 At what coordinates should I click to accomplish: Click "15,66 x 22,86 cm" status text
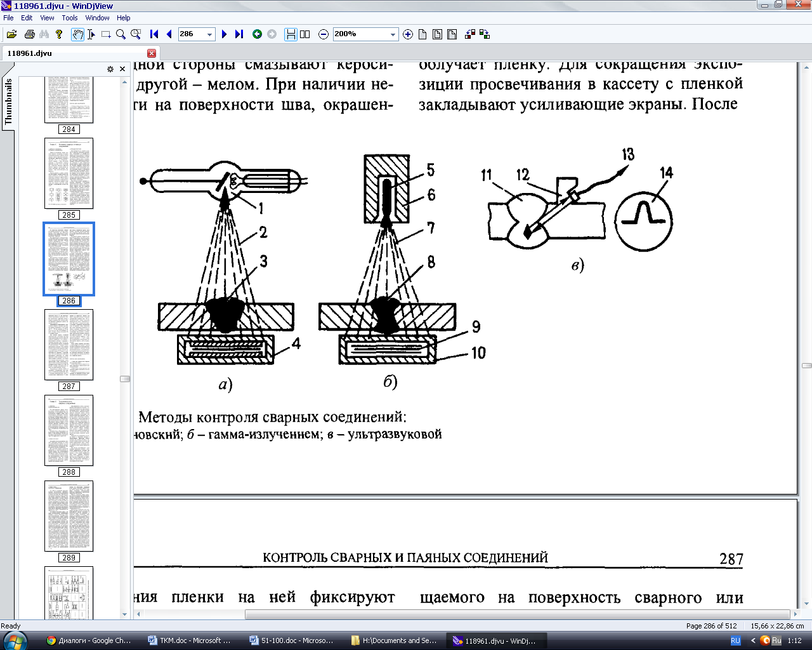pos(778,626)
